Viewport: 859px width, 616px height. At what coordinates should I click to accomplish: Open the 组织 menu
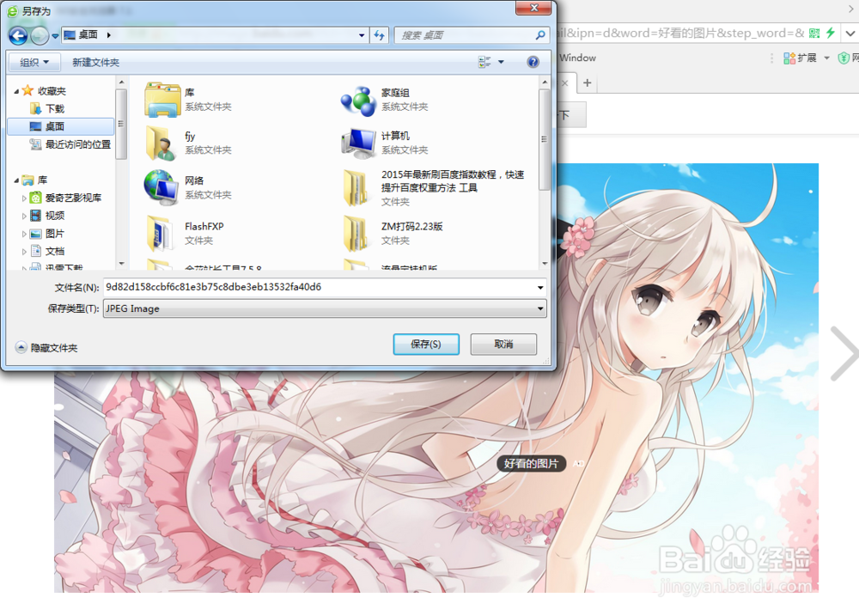click(34, 62)
